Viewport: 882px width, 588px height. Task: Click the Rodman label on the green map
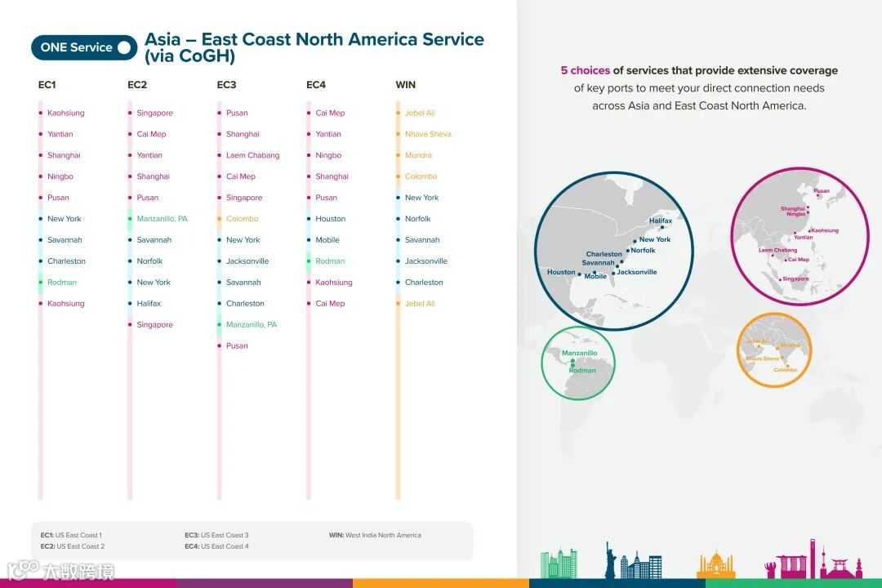click(581, 370)
